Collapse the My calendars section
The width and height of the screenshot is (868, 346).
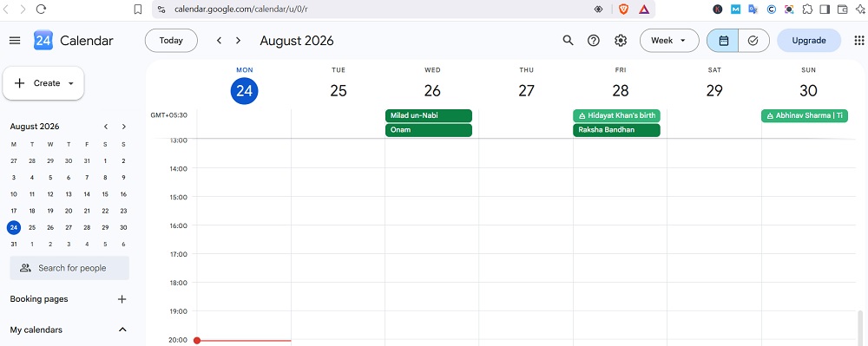pyautogui.click(x=122, y=330)
